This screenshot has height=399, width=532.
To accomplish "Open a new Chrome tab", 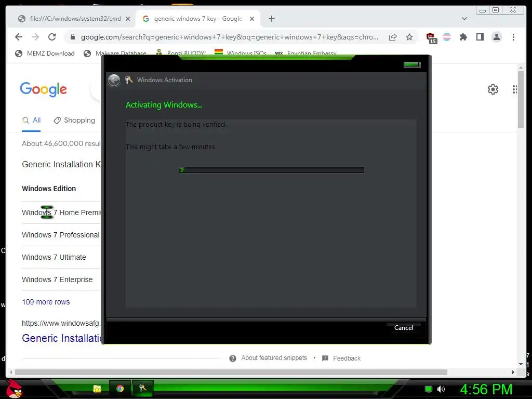I will click(x=271, y=19).
